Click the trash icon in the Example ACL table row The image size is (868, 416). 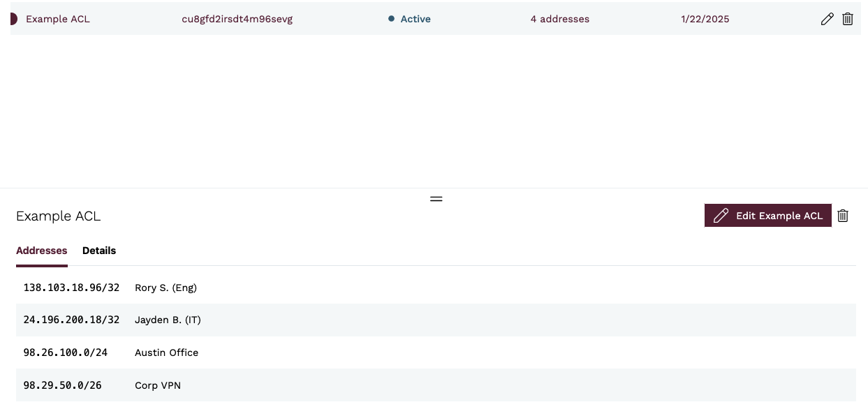click(848, 20)
